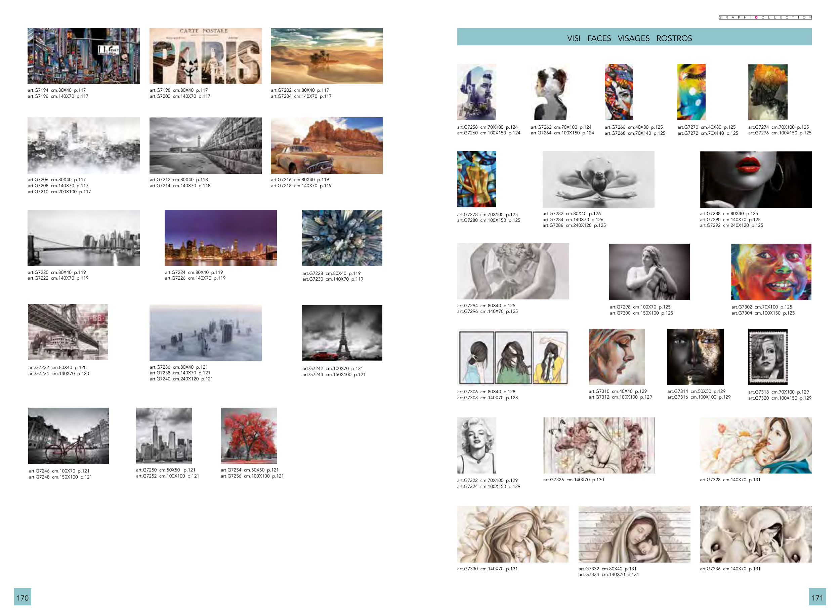Click the Graphic Collection logo text
Image resolution: width=840 pixels, height=616 pixels.
765,17
